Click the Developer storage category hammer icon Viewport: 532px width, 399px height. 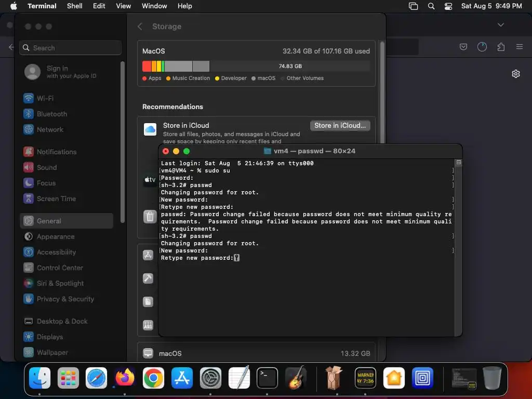point(148,278)
